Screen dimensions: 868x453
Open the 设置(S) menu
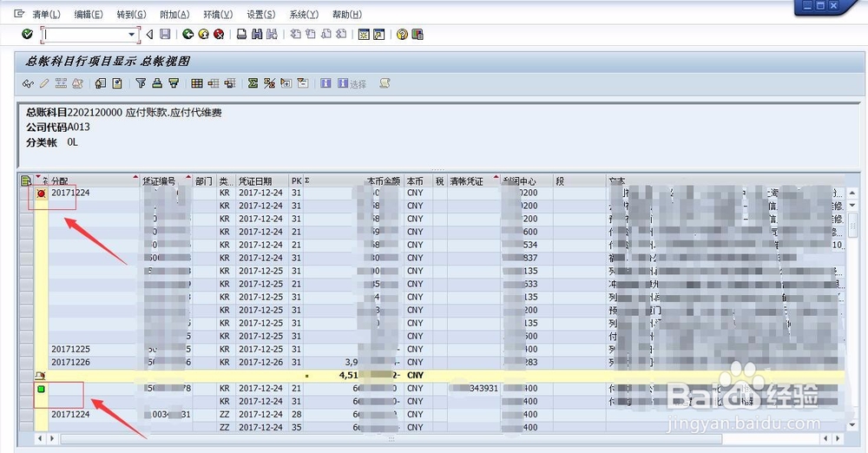(260, 15)
